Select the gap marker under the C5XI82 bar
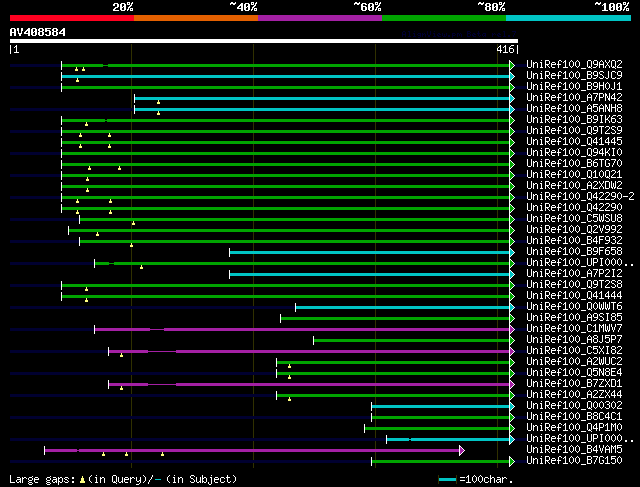The height and width of the screenshot is (487, 640). click(121, 355)
